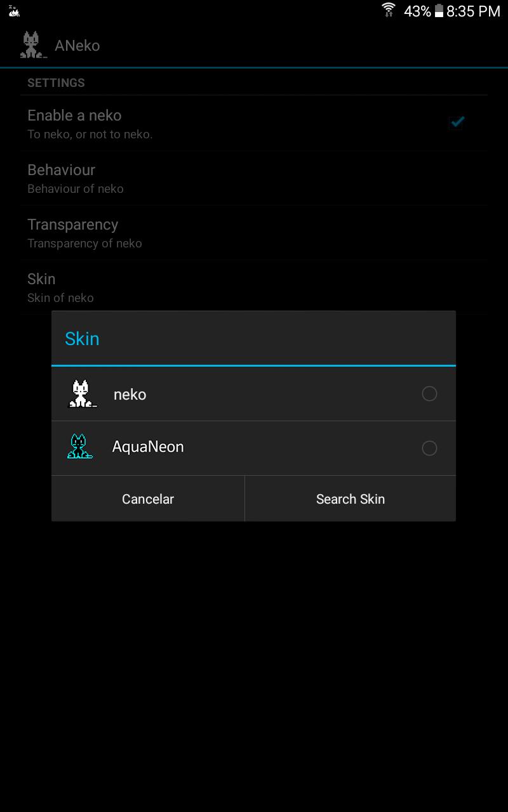Tap the battery icon in status bar
508x812 pixels.
pyautogui.click(x=439, y=11)
